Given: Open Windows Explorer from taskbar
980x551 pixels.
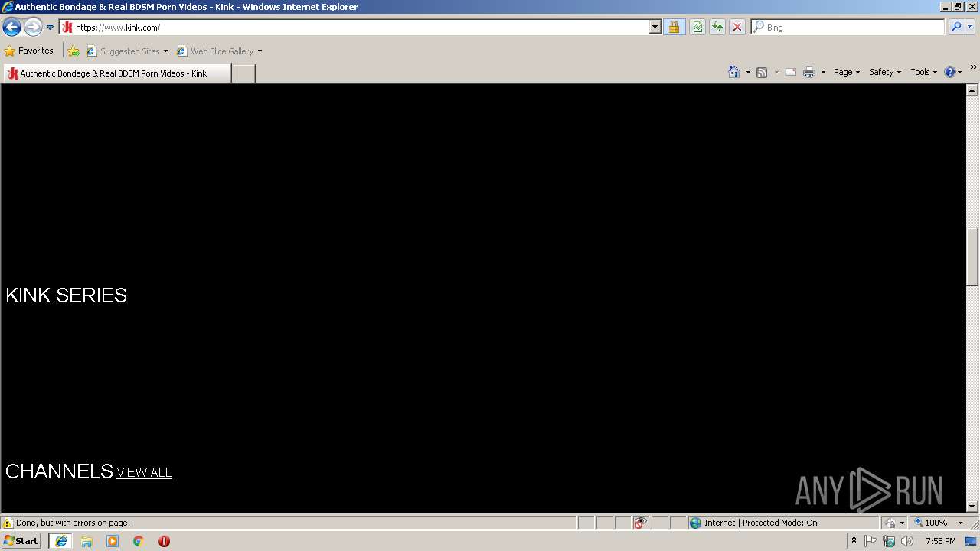Looking at the screenshot, I should point(87,541).
